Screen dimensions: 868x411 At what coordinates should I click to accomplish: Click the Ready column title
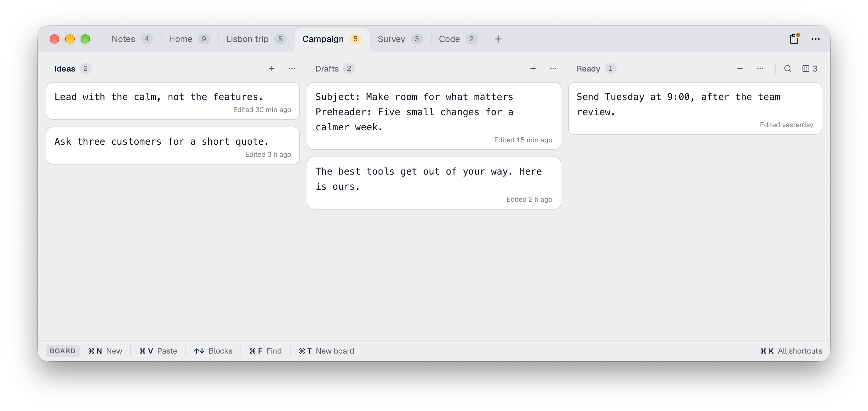588,69
